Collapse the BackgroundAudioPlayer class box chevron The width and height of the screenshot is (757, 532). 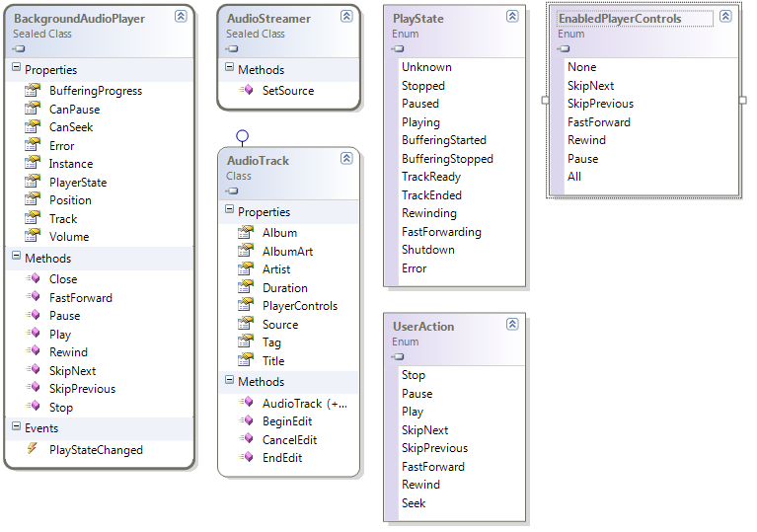point(181,17)
